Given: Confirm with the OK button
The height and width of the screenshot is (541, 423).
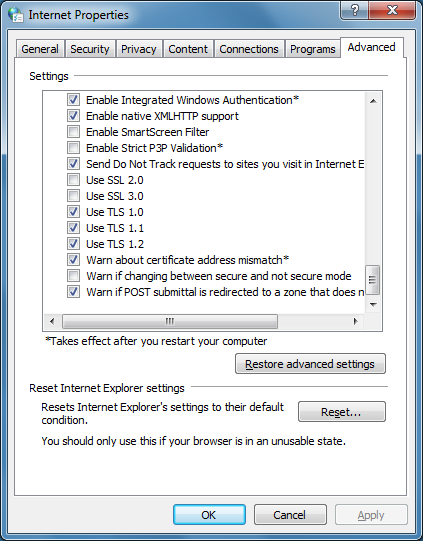Looking at the screenshot, I should coord(209,515).
